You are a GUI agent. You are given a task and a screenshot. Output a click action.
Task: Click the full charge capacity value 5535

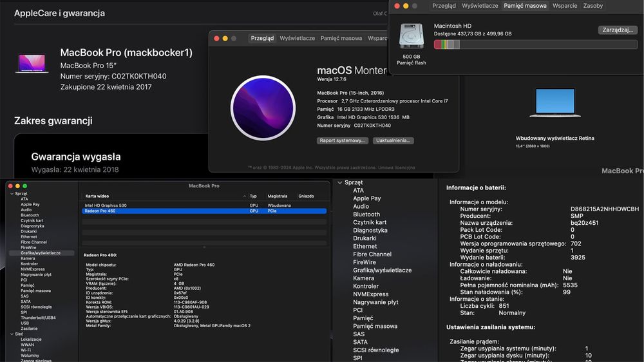(570, 285)
